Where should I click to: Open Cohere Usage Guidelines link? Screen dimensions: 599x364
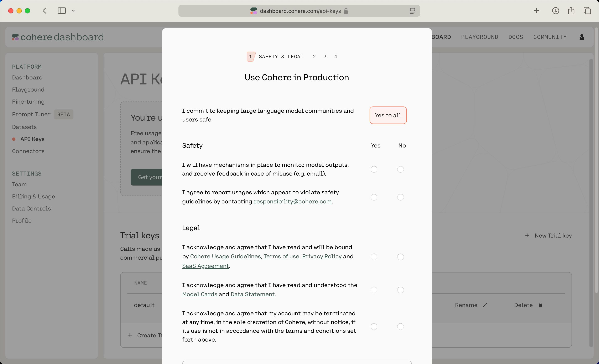225,256
